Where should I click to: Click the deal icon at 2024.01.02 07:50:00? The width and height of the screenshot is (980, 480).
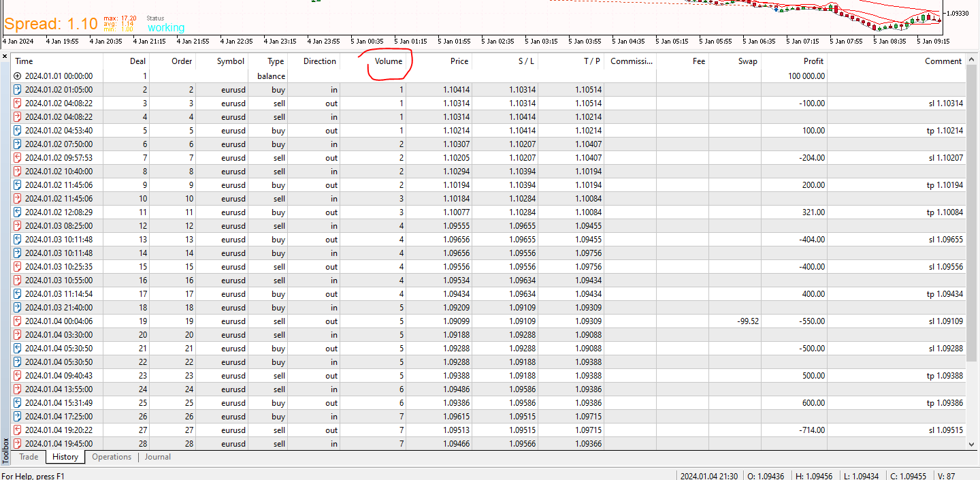tap(18, 144)
